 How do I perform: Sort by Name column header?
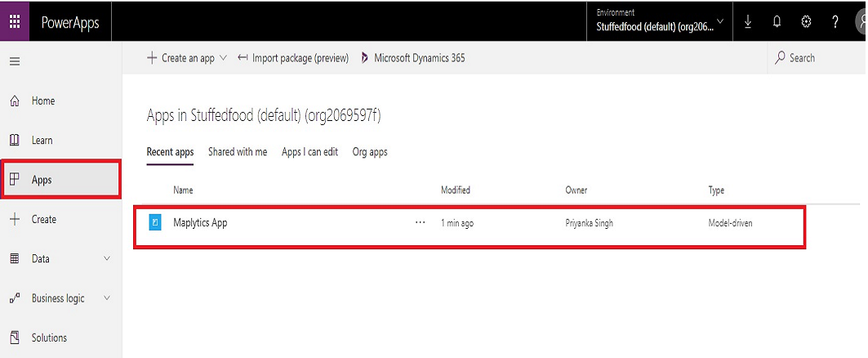183,190
